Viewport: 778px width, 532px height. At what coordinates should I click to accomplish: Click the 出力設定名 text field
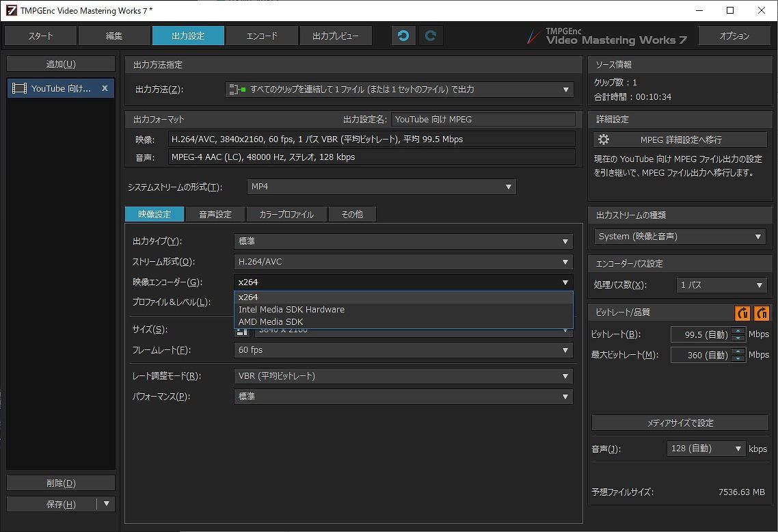coord(483,120)
